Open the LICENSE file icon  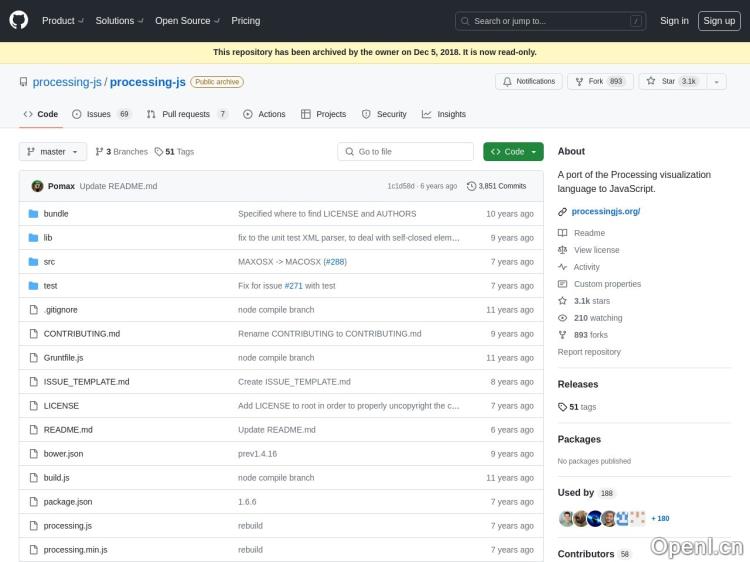click(x=33, y=406)
